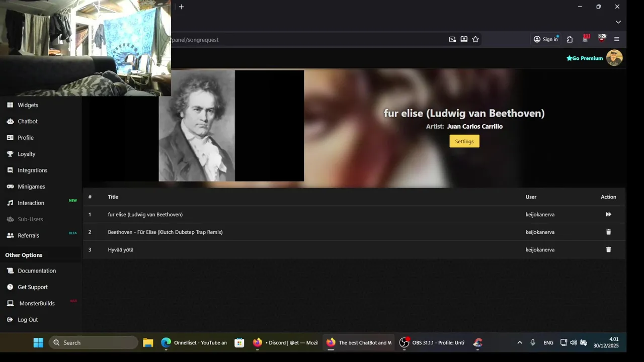The width and height of the screenshot is (644, 362).
Task: Switch to the Edge Onnelliset YouTube window
Action: click(194, 342)
